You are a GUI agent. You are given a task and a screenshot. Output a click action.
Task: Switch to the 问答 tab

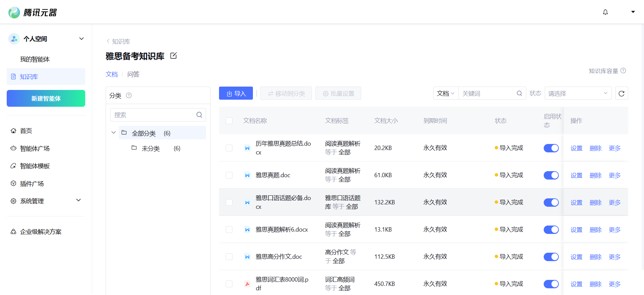point(133,74)
